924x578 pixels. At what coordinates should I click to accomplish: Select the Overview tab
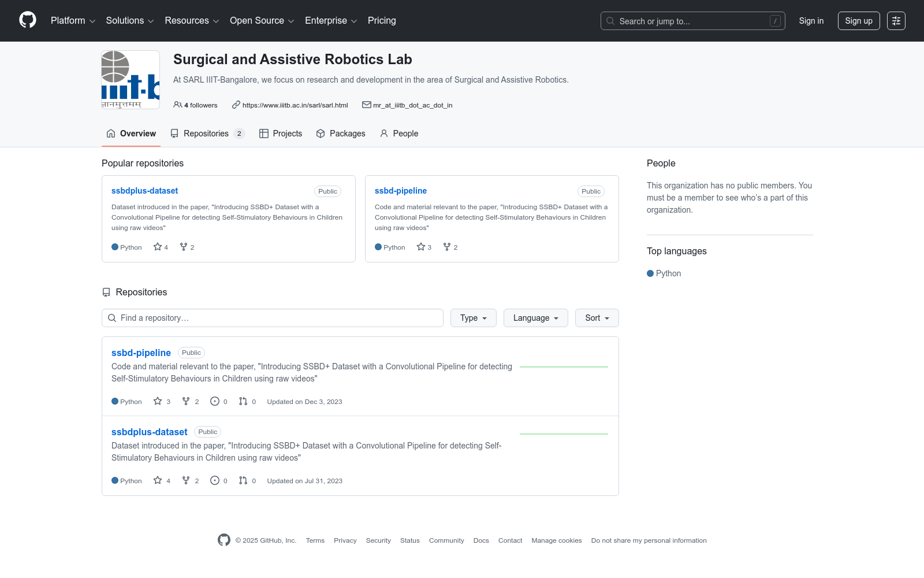point(131,134)
